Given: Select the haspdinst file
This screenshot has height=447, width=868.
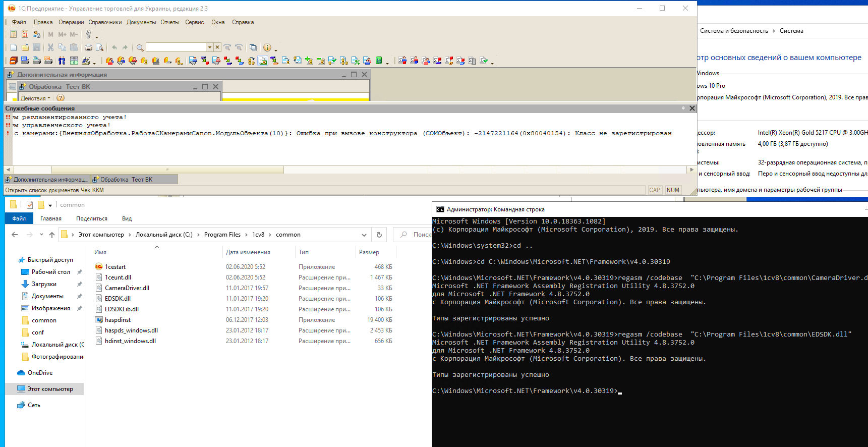Looking at the screenshot, I should [118, 320].
